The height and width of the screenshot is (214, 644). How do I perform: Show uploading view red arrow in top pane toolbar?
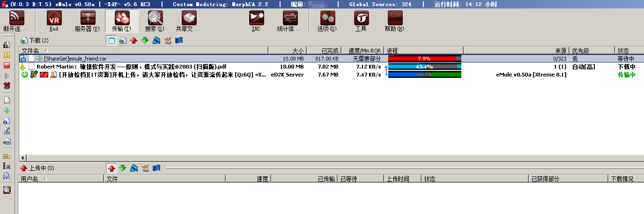pos(134,41)
